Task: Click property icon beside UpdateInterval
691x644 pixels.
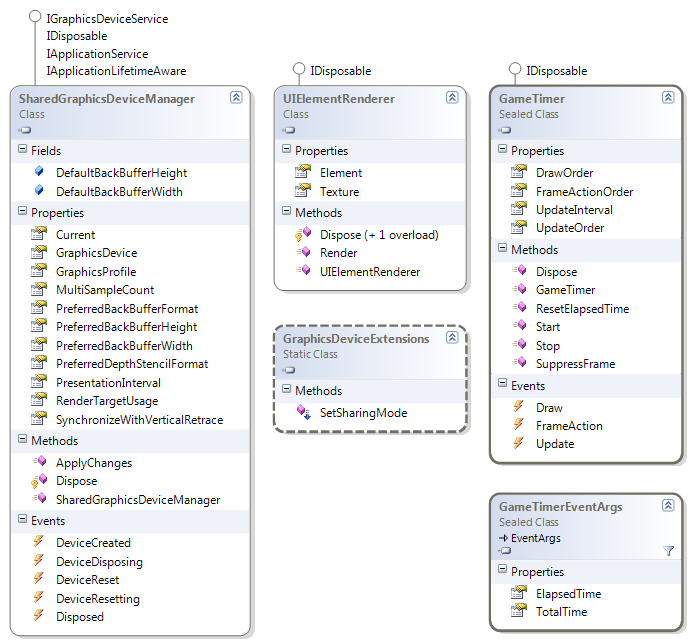Action: tap(519, 208)
